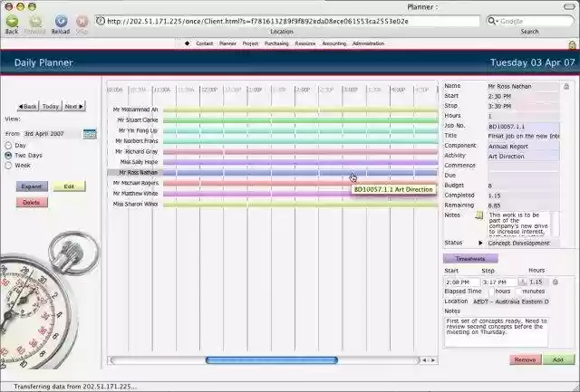
Task: Click the Activity field Art Direction
Action: [x=523, y=157]
